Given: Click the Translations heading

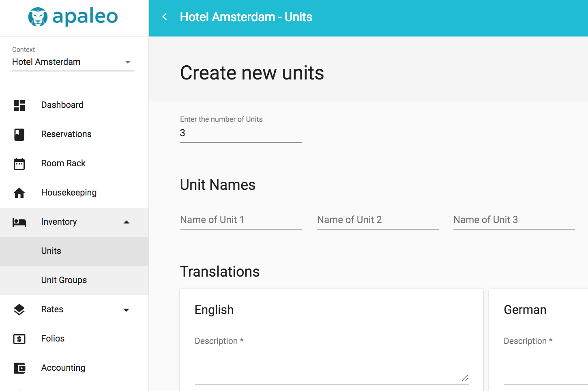Looking at the screenshot, I should pyautogui.click(x=220, y=272).
